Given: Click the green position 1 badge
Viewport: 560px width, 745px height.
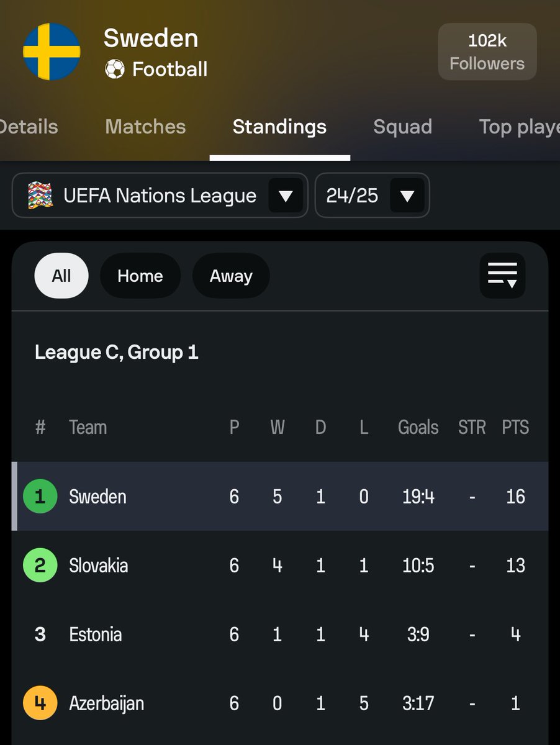Looking at the screenshot, I should click(40, 497).
